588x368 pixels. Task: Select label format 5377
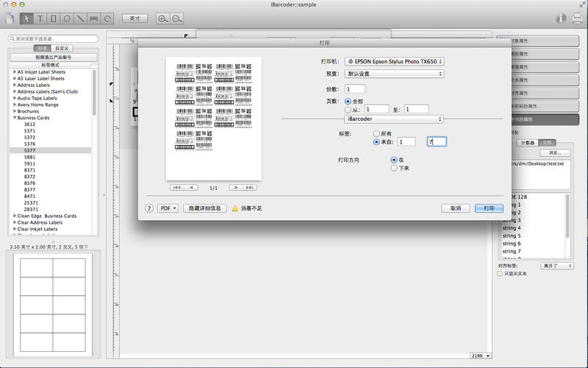pyautogui.click(x=50, y=150)
